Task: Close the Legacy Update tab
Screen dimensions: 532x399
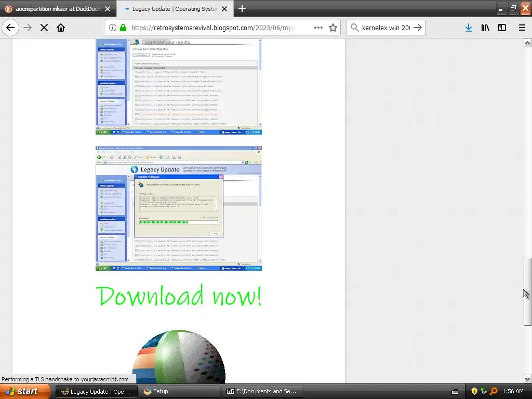Action: pos(224,9)
